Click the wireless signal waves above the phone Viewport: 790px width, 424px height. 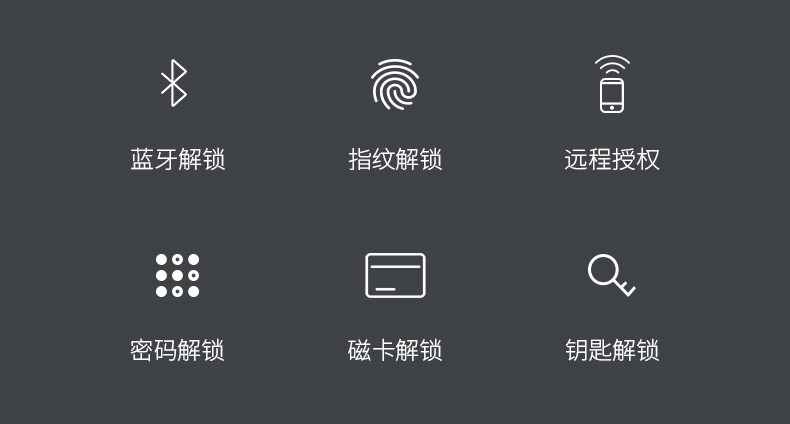click(x=612, y=64)
